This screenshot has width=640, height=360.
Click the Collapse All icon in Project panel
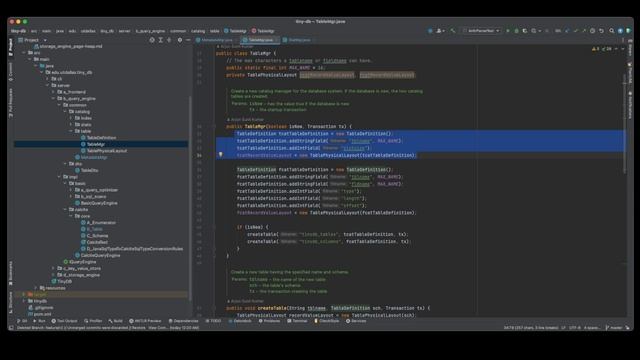169,40
